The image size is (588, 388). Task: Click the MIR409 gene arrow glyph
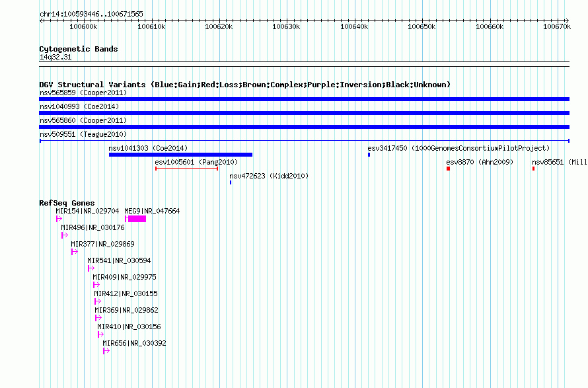coord(96,285)
